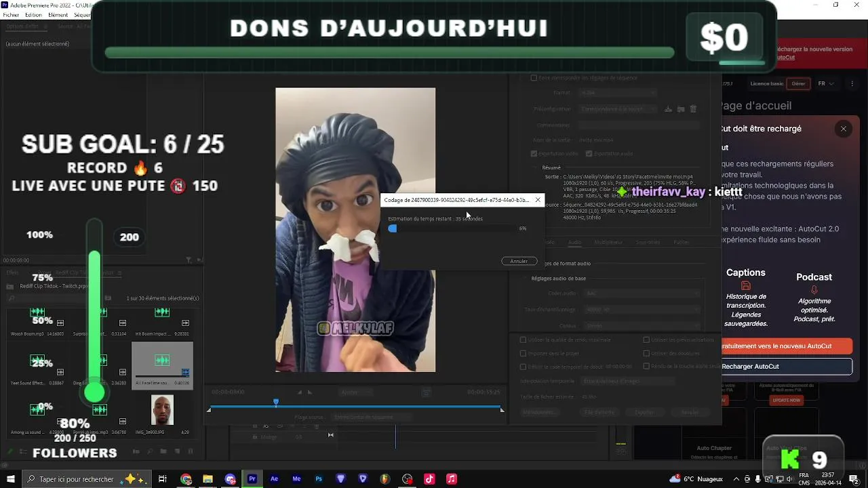Enable 'Définir le code temporel de début'
Image resolution: width=868 pixels, height=488 pixels.
click(x=523, y=367)
